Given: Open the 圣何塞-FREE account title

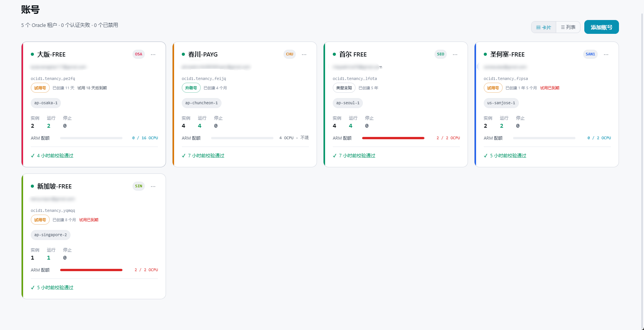Looking at the screenshot, I should pyautogui.click(x=507, y=55).
